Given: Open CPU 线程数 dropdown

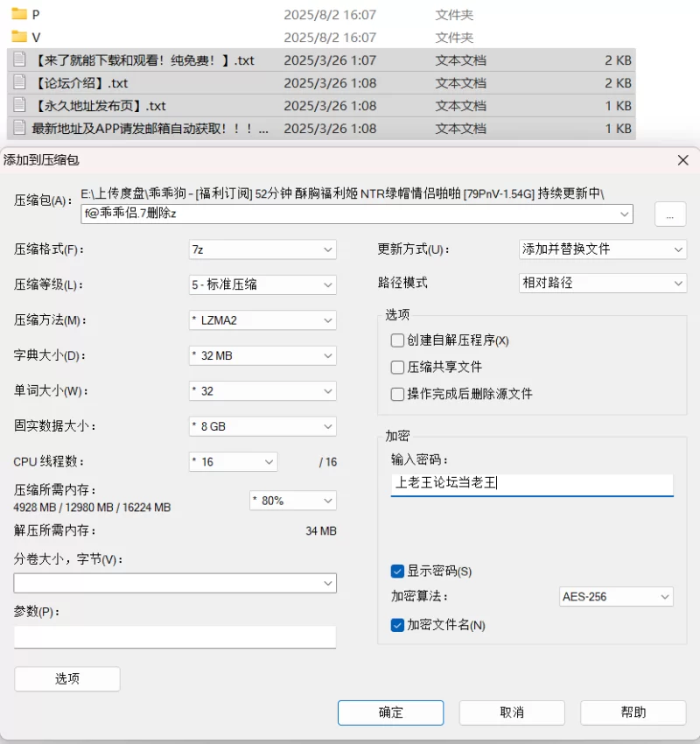Looking at the screenshot, I should point(234,461).
